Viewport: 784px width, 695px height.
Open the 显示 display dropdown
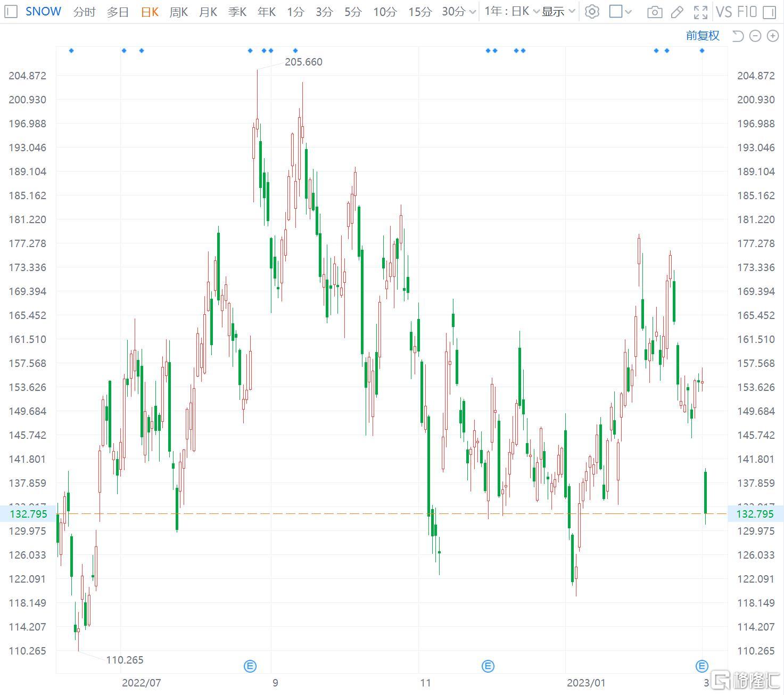click(x=558, y=12)
